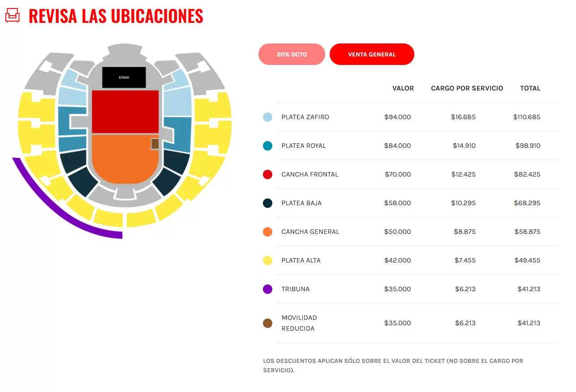Screen dimensions: 576x392
Task: Select the 20% DCTO pricing tab
Action: [x=292, y=54]
